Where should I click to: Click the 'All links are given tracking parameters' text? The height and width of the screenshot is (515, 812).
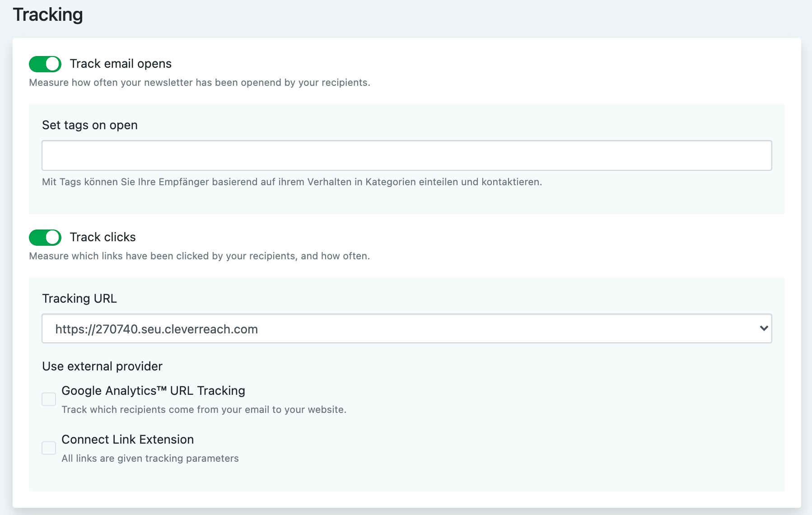coord(150,459)
